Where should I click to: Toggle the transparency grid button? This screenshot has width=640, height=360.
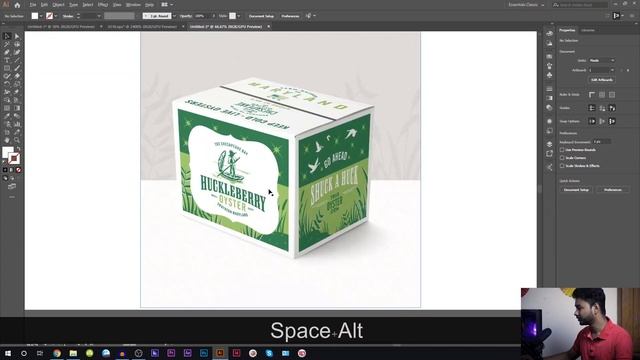pos(612,95)
